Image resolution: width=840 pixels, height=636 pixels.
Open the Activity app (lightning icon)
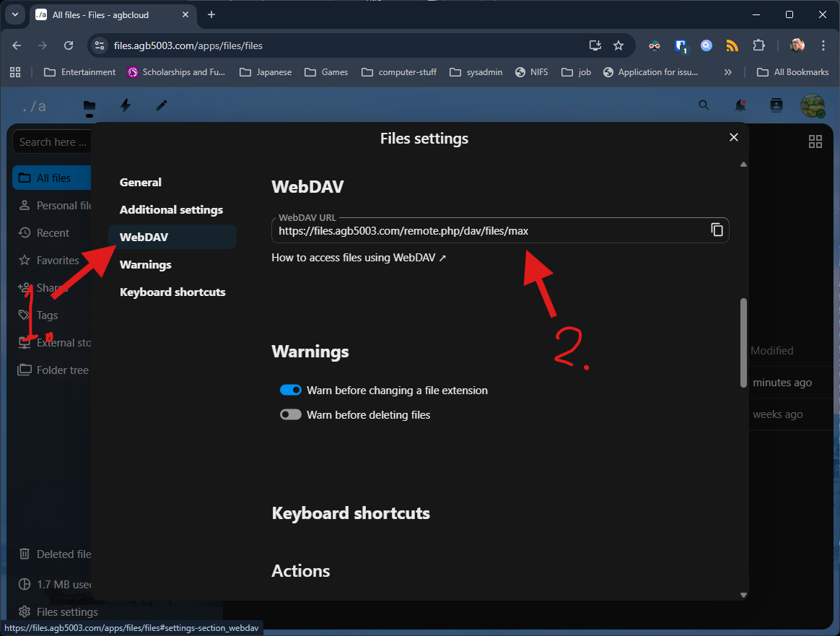tap(126, 105)
